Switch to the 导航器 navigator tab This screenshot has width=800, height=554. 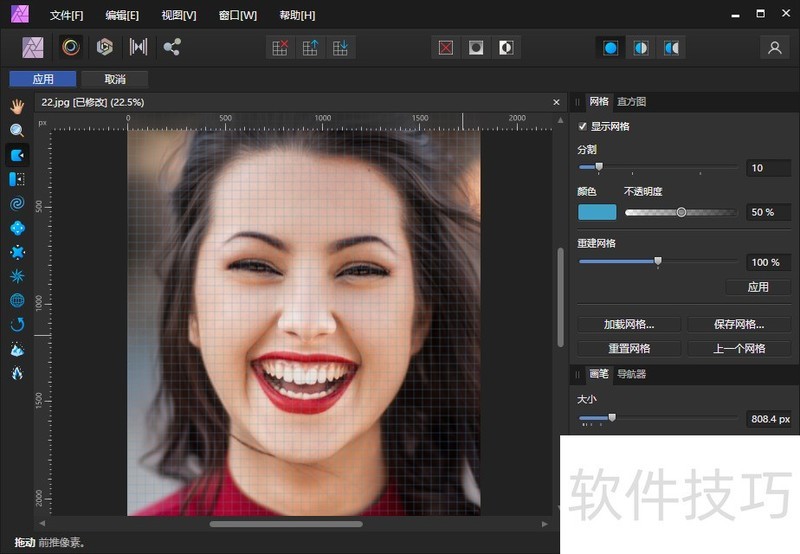tap(632, 374)
